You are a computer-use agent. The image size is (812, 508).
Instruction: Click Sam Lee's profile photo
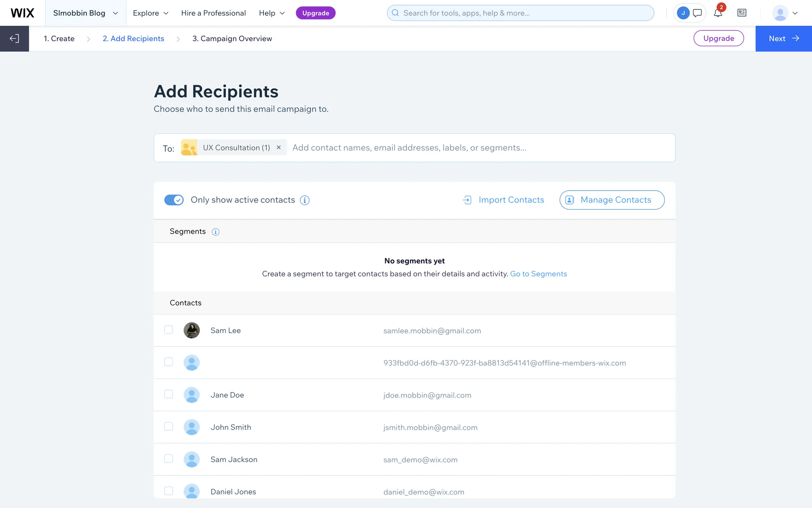[192, 331]
